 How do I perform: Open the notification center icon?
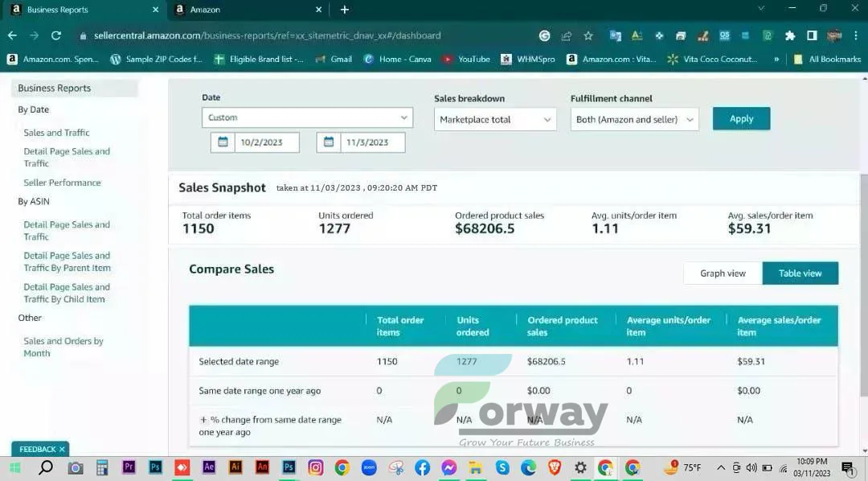pos(848,467)
